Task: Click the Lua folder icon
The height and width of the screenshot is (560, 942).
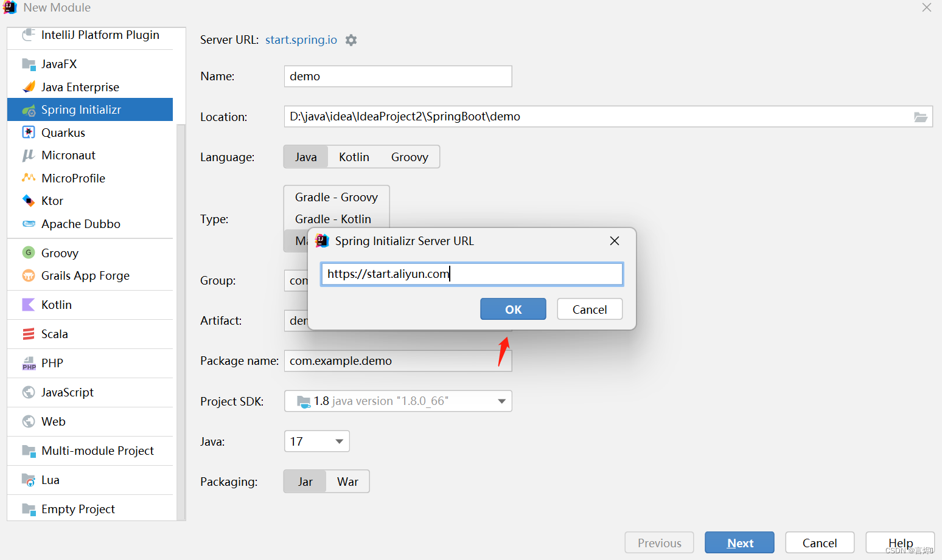Action: click(x=29, y=480)
